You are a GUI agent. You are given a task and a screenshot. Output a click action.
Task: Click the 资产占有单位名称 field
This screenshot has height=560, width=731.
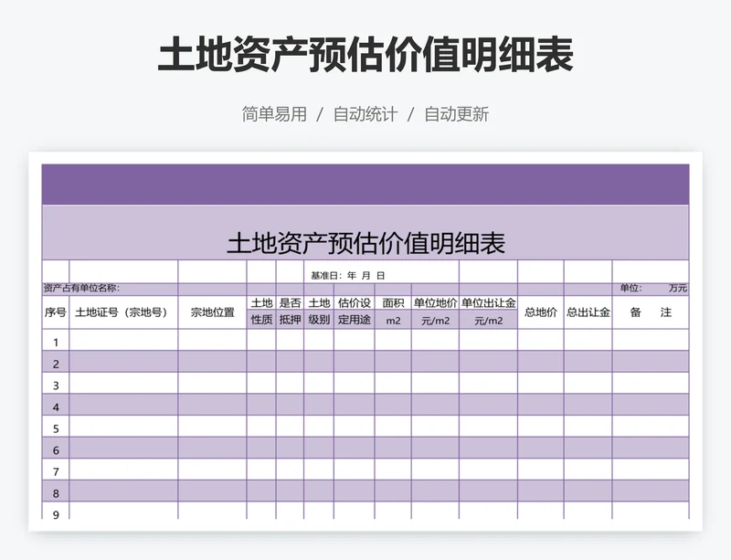[x=81, y=289]
